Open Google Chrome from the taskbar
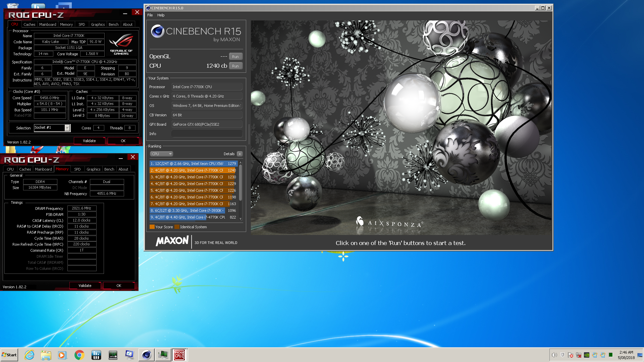644x362 pixels. pyautogui.click(x=79, y=355)
